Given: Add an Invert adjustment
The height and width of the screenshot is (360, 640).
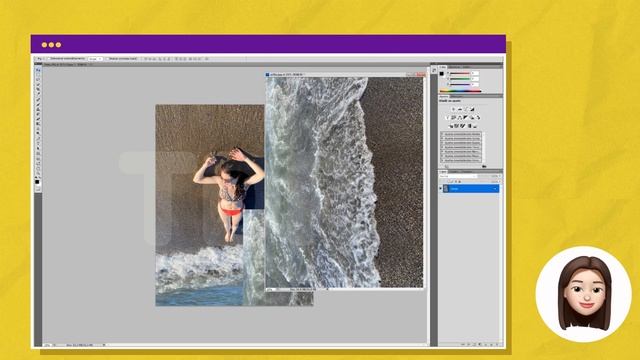Looking at the screenshot, I should pyautogui.click(x=451, y=126).
